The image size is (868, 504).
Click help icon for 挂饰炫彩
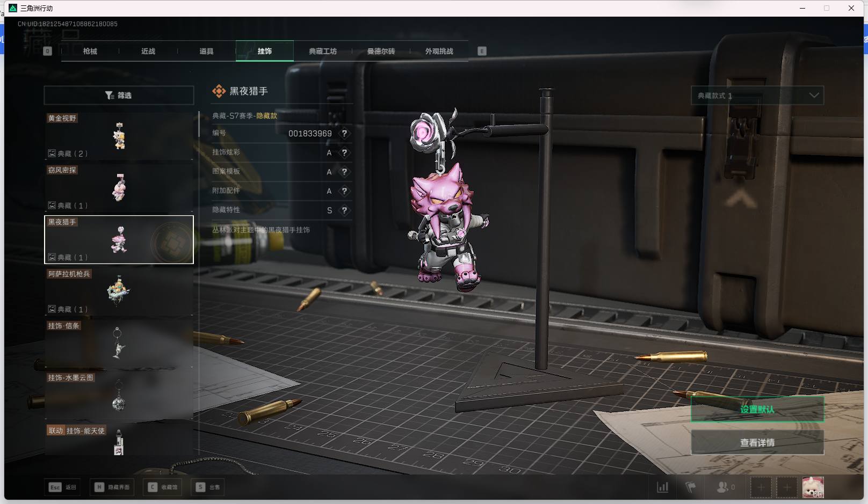point(344,152)
